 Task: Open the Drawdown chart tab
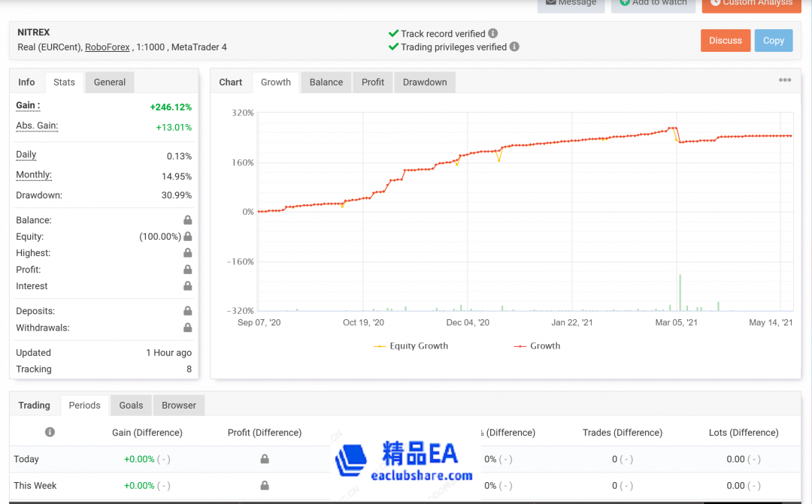click(x=424, y=82)
